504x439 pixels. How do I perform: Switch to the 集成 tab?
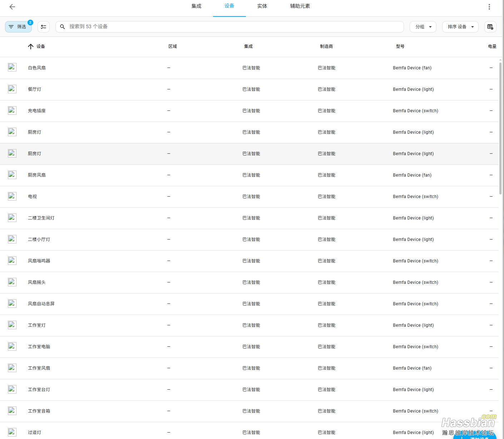pyautogui.click(x=196, y=6)
